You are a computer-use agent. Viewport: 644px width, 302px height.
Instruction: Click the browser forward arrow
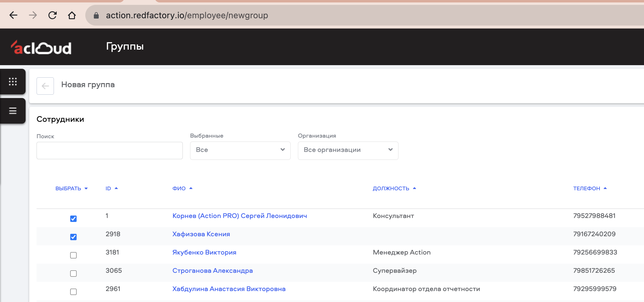click(x=33, y=15)
